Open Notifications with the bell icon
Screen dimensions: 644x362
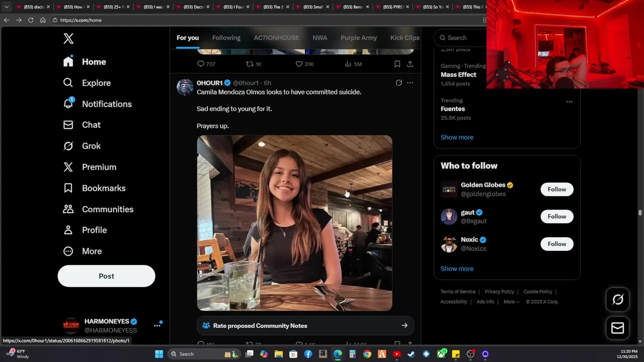tap(97, 104)
